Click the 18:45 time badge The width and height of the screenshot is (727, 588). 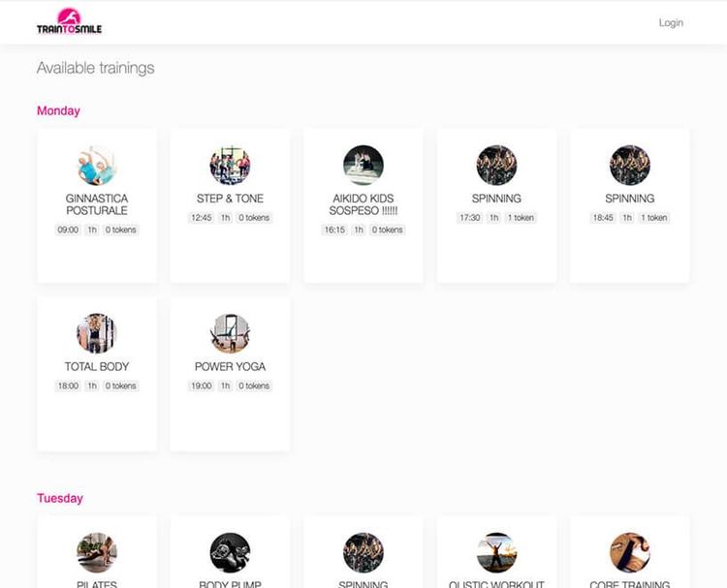coord(603,218)
